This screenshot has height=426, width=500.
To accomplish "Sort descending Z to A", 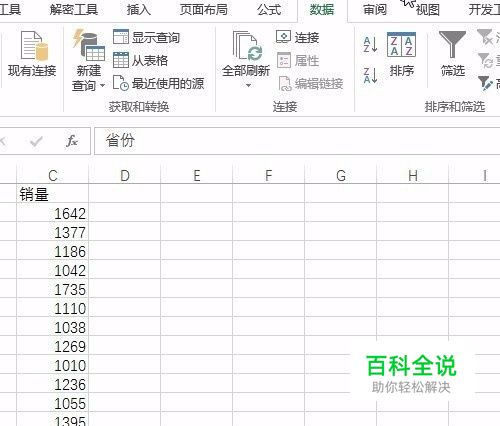I will coord(370,75).
